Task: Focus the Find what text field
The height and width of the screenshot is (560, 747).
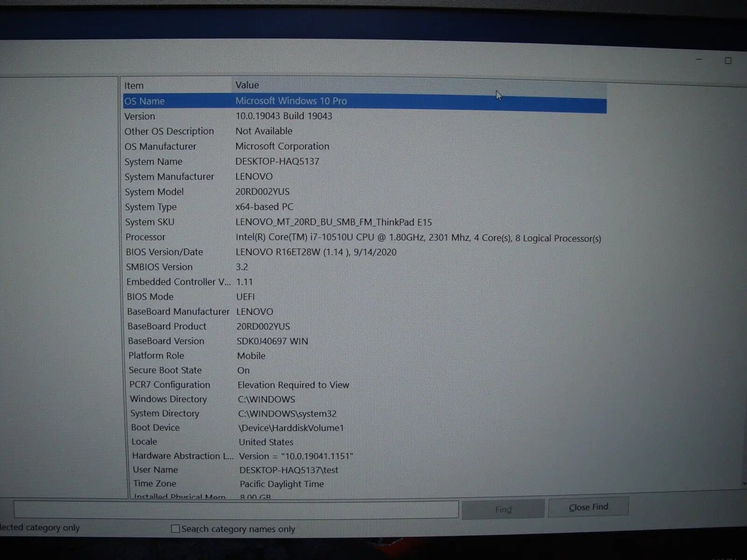Action: [x=236, y=510]
